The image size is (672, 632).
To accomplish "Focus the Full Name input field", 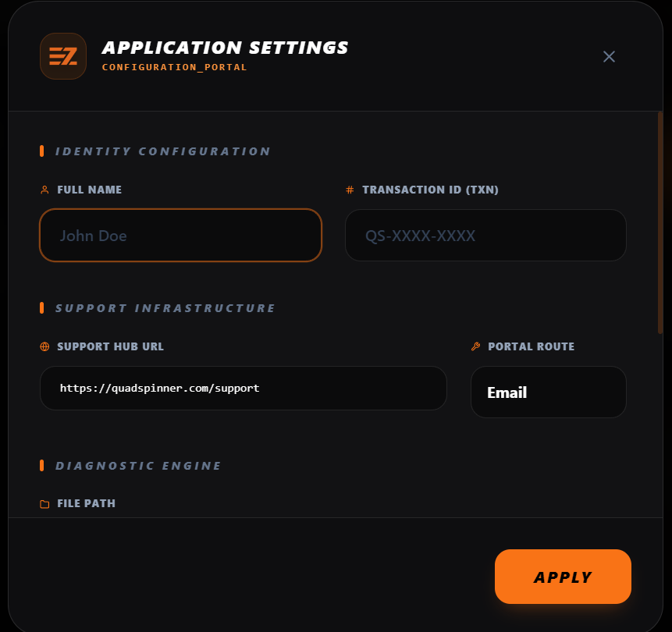I will pos(180,235).
